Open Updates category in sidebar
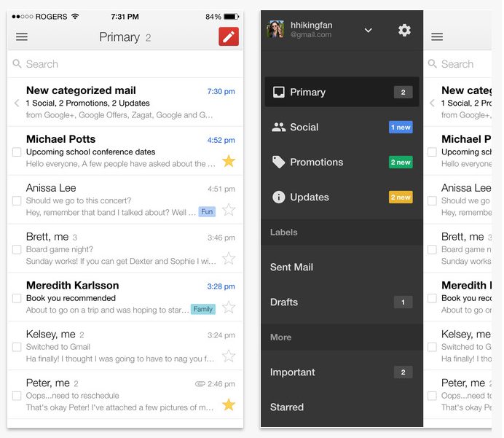The width and height of the screenshot is (504, 438). tap(342, 197)
